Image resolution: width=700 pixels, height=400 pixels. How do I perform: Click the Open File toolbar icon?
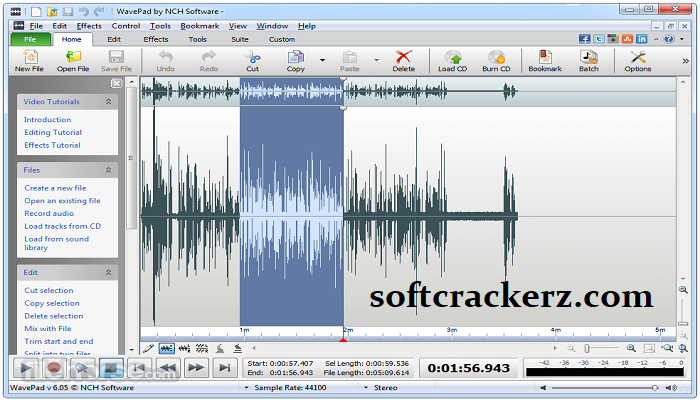[x=73, y=61]
